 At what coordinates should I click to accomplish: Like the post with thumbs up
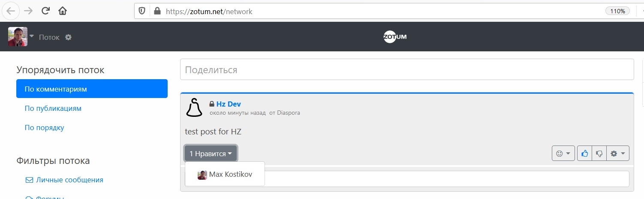coord(584,153)
